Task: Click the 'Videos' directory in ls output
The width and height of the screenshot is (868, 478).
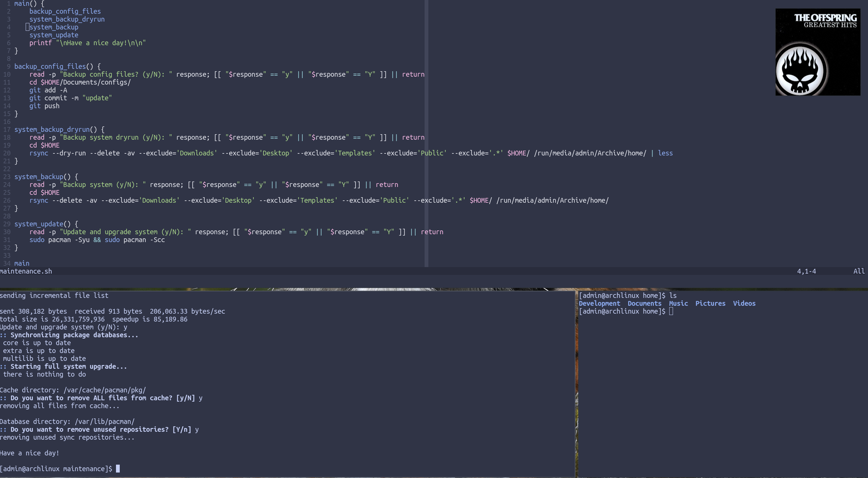Action: pos(744,303)
